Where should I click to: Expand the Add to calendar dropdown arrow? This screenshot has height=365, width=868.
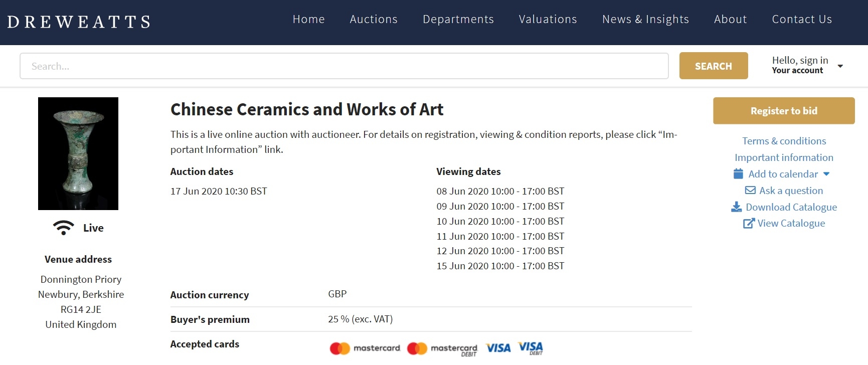point(826,174)
